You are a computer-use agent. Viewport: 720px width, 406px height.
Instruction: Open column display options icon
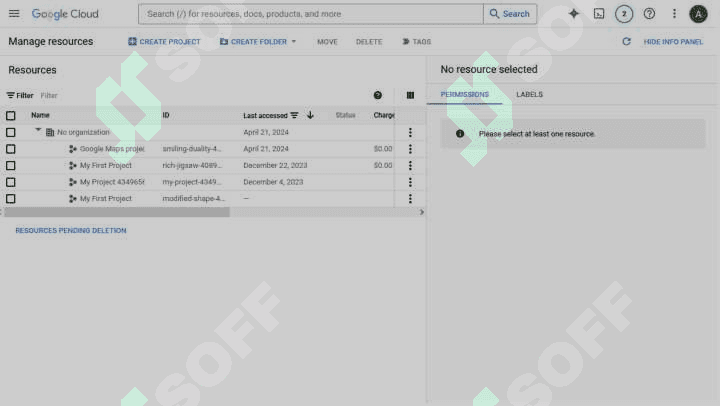410,95
